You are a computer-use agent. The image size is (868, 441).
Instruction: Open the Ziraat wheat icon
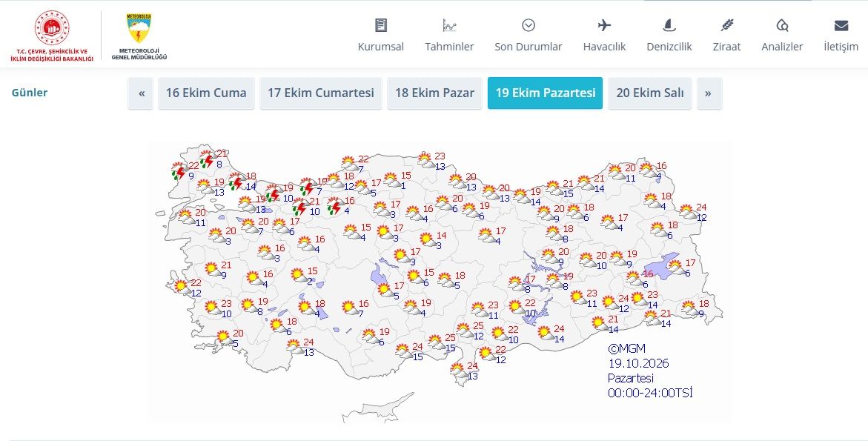pos(727,25)
